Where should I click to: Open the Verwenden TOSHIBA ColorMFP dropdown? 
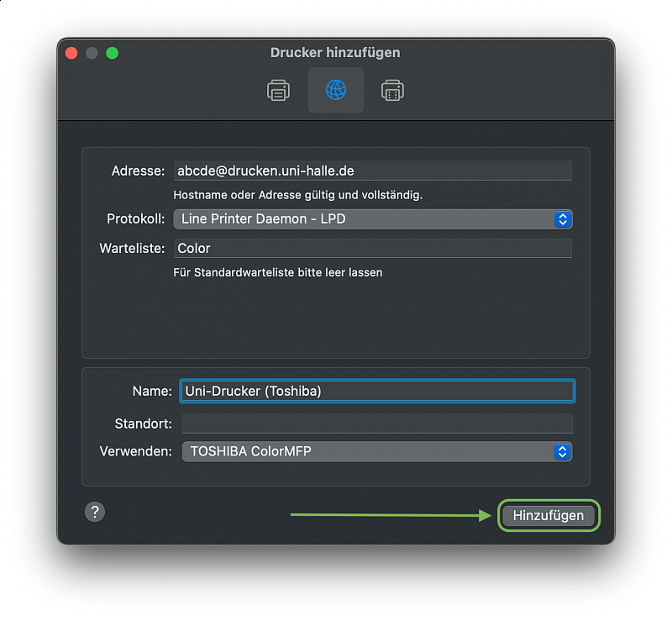click(377, 451)
